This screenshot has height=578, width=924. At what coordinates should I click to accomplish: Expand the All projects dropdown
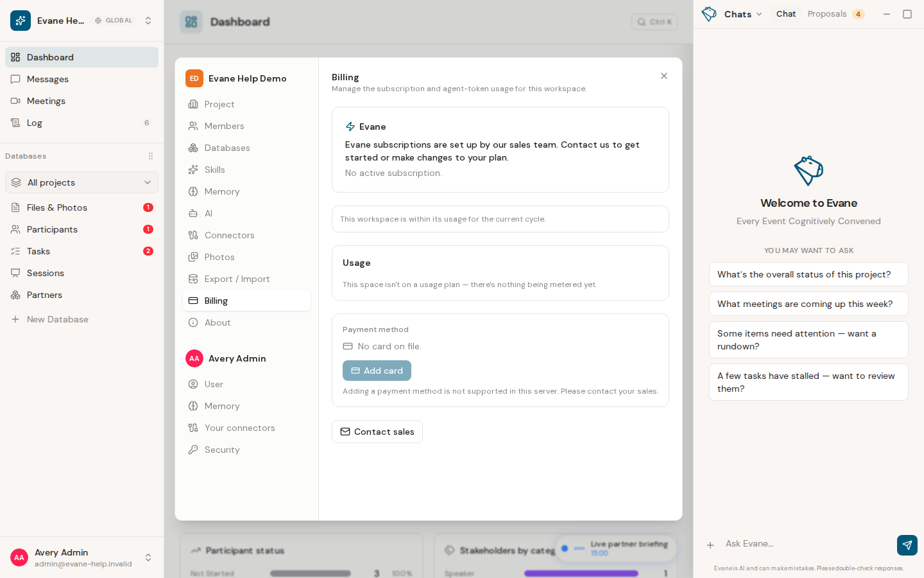pyautogui.click(x=81, y=182)
